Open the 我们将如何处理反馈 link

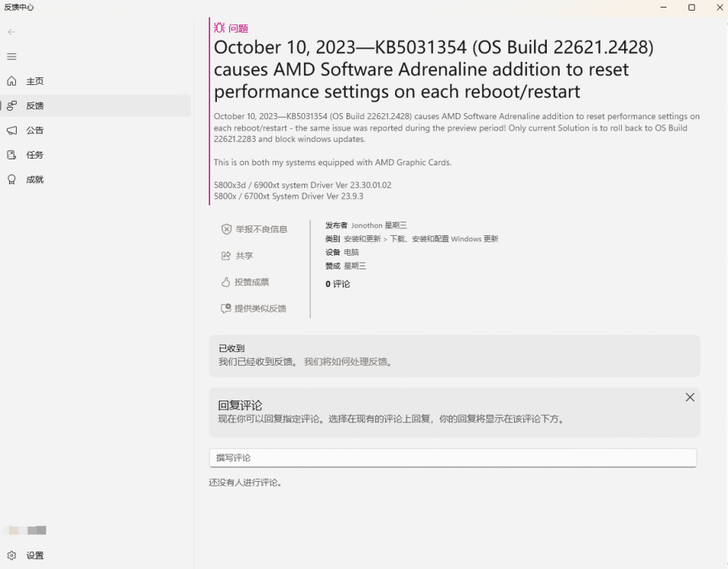[349, 362]
